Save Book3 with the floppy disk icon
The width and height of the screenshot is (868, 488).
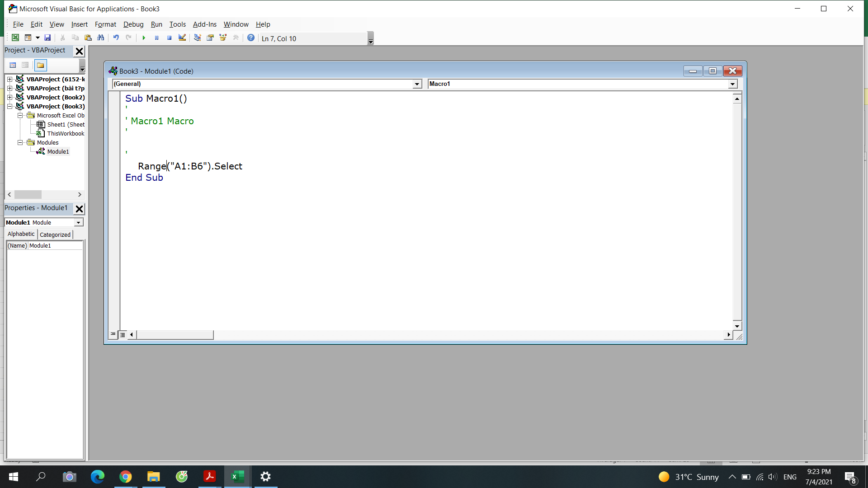tap(47, 38)
